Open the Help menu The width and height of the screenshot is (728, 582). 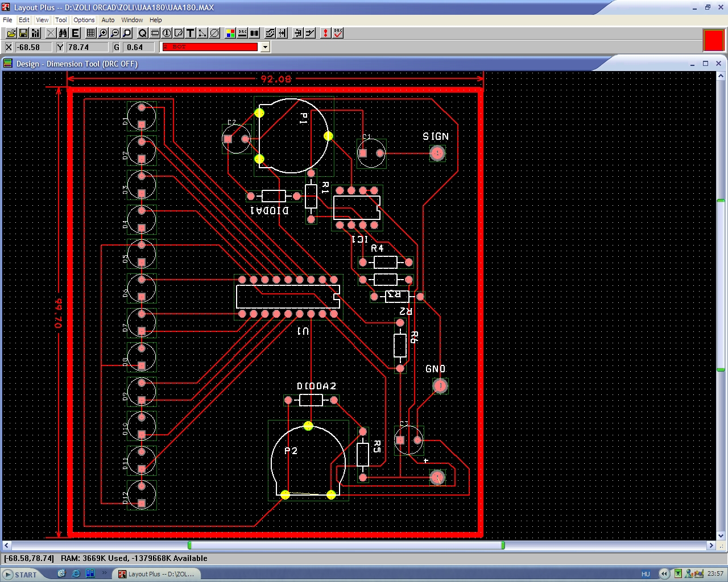pos(156,20)
